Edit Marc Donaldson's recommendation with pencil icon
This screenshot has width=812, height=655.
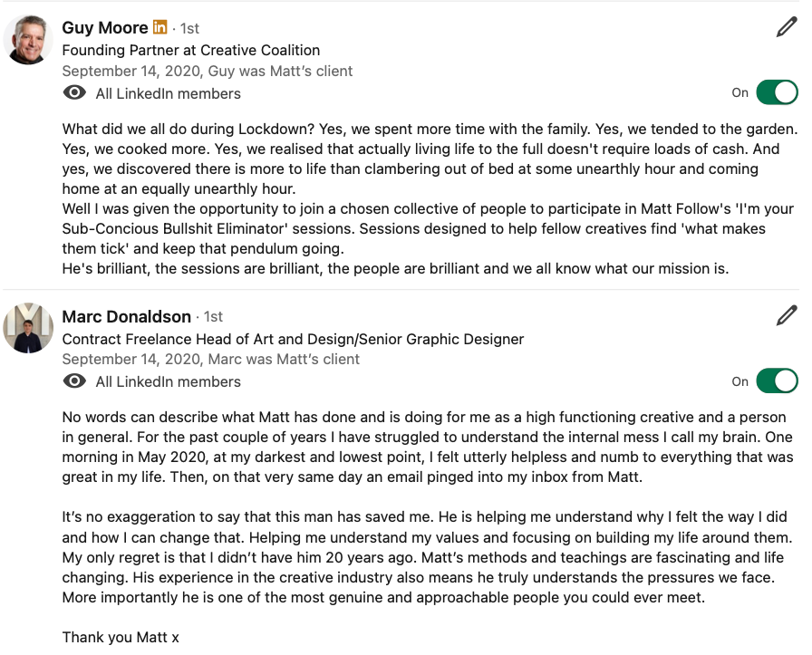tap(786, 315)
